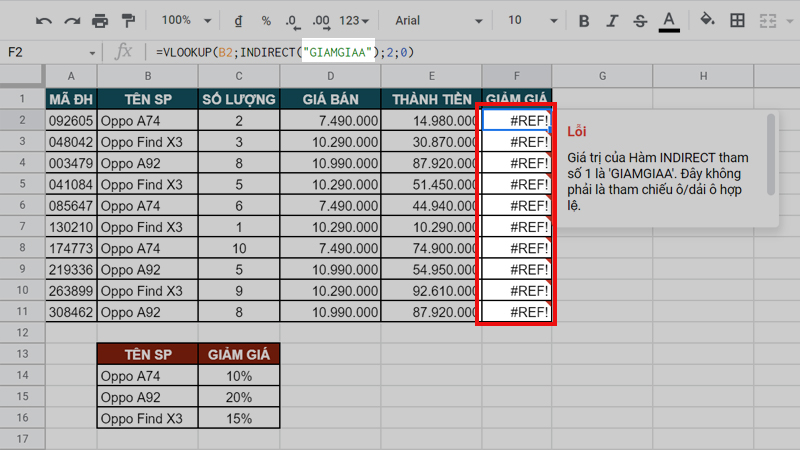Redo the last action

click(72, 21)
